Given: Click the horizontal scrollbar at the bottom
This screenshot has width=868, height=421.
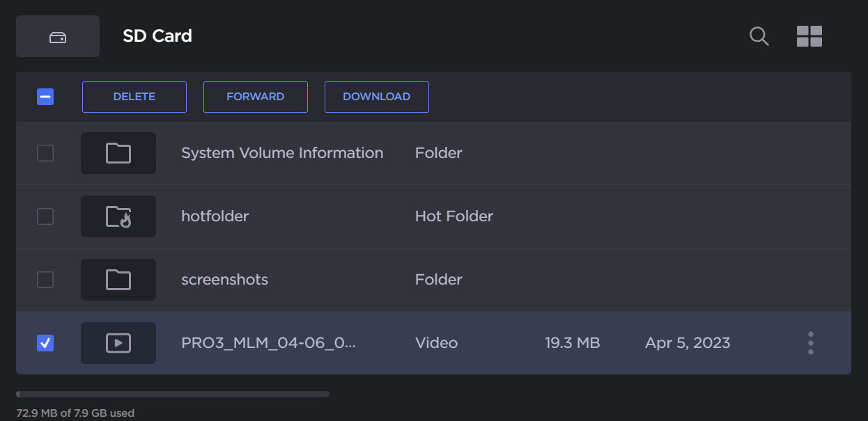Looking at the screenshot, I should tap(173, 394).
